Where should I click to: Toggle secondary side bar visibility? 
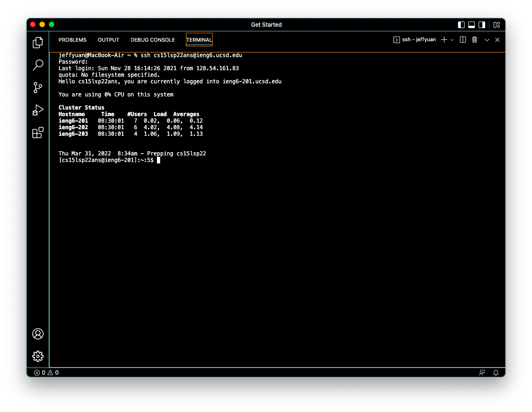pyautogui.click(x=482, y=25)
